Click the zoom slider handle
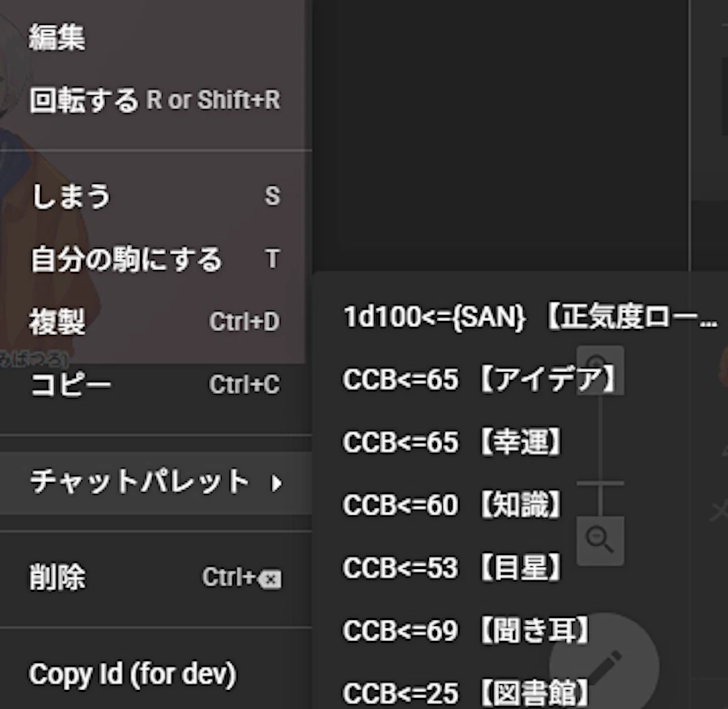 pos(600,483)
